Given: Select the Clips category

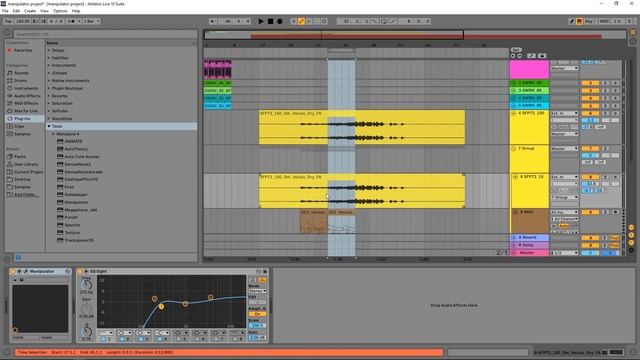Looking at the screenshot, I should point(19,126).
